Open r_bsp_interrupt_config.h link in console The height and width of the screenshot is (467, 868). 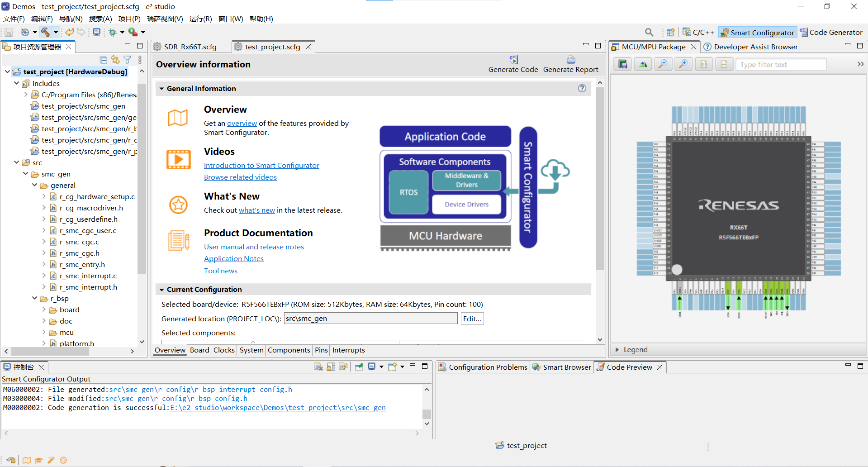[200, 389]
